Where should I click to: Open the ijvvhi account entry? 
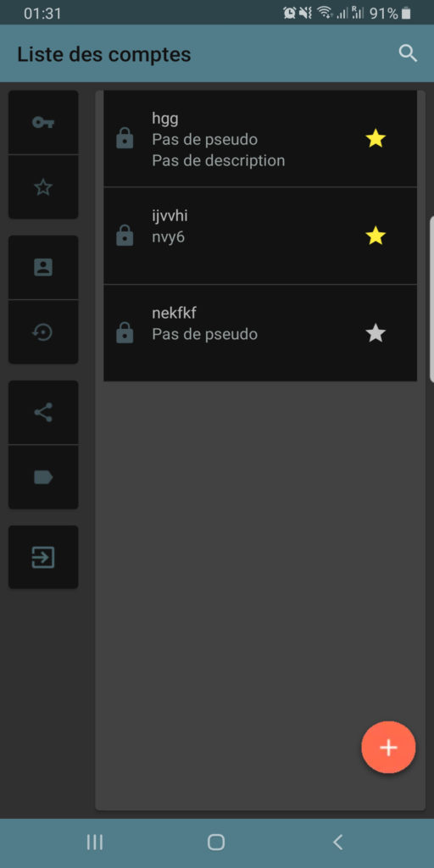coord(260,236)
